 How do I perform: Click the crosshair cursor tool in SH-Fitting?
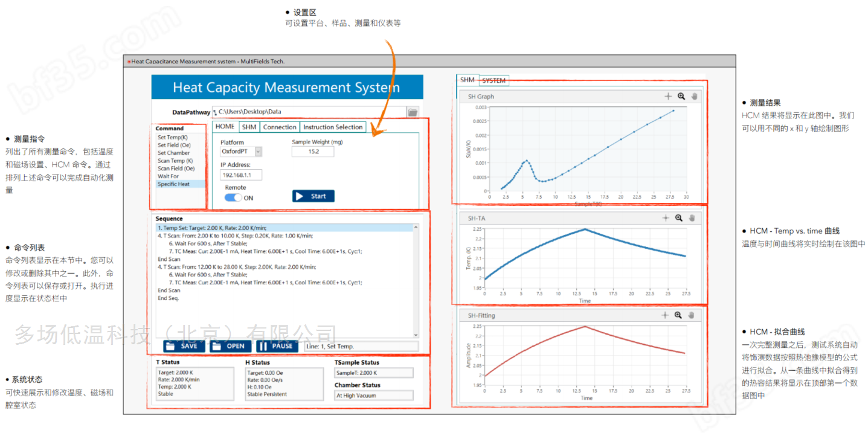[666, 315]
